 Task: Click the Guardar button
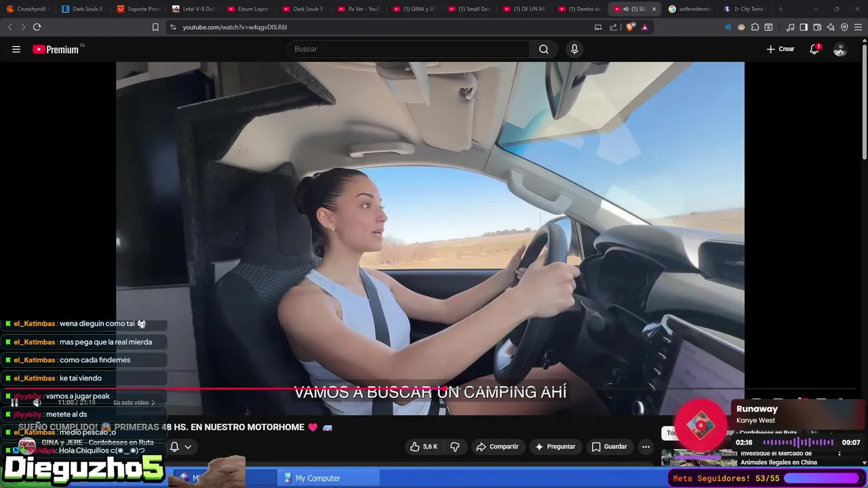tap(609, 447)
